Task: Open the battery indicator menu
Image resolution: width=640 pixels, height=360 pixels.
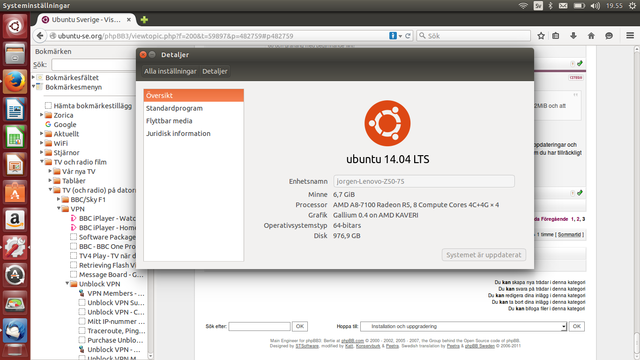Action: [579, 6]
